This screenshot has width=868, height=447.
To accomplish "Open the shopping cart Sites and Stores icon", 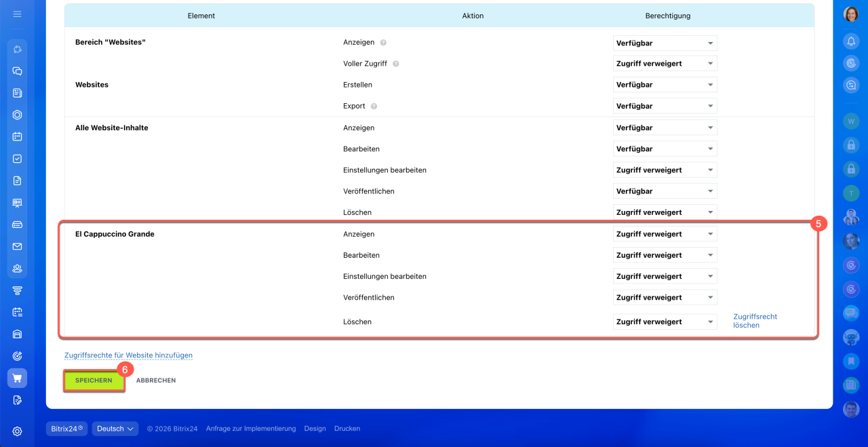I will point(17,378).
